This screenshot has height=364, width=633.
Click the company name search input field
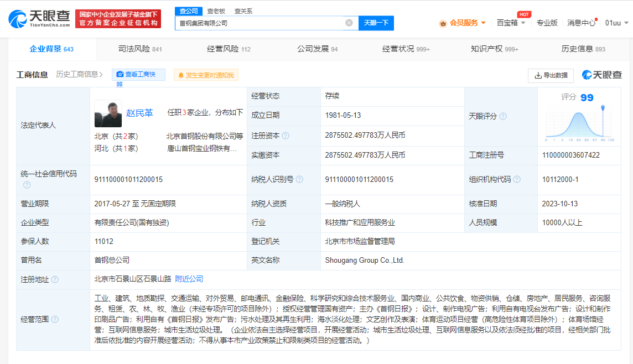click(260, 23)
